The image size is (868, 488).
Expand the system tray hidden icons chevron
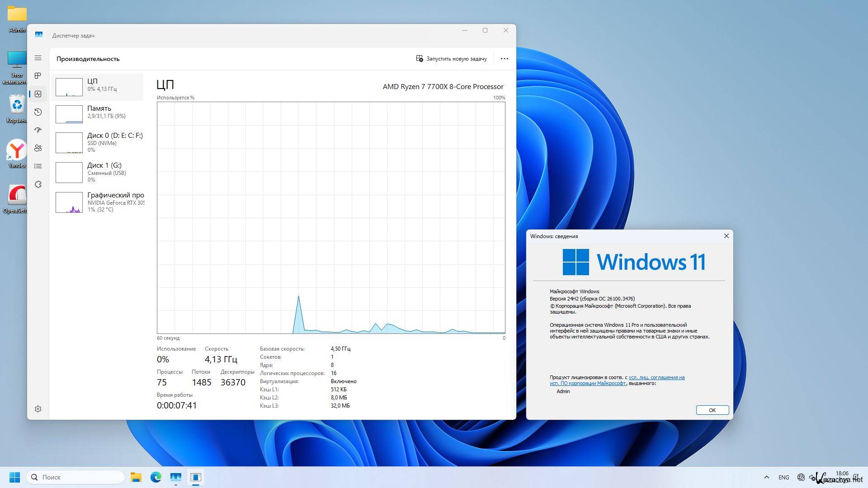click(766, 477)
